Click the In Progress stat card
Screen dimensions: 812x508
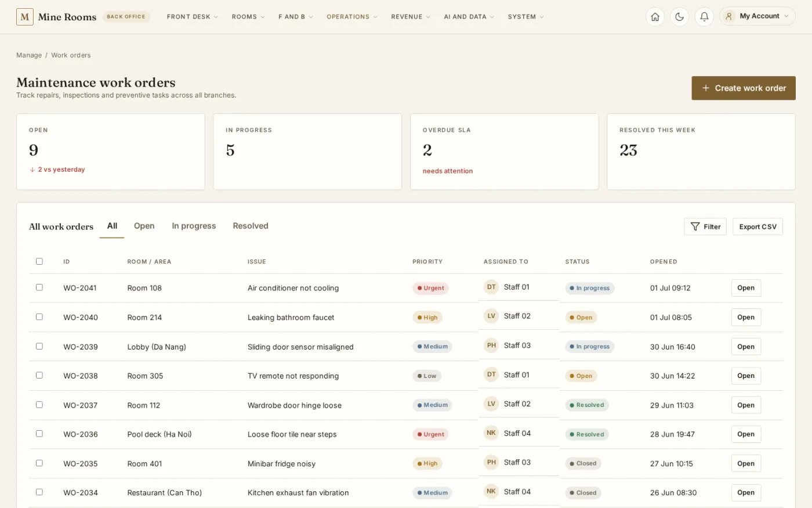pos(307,152)
